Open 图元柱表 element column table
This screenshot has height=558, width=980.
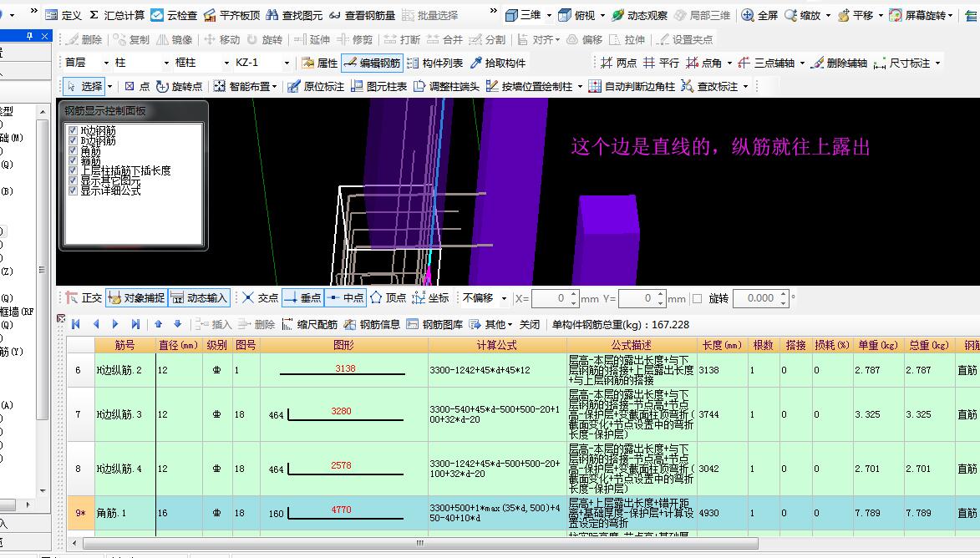tap(378, 87)
